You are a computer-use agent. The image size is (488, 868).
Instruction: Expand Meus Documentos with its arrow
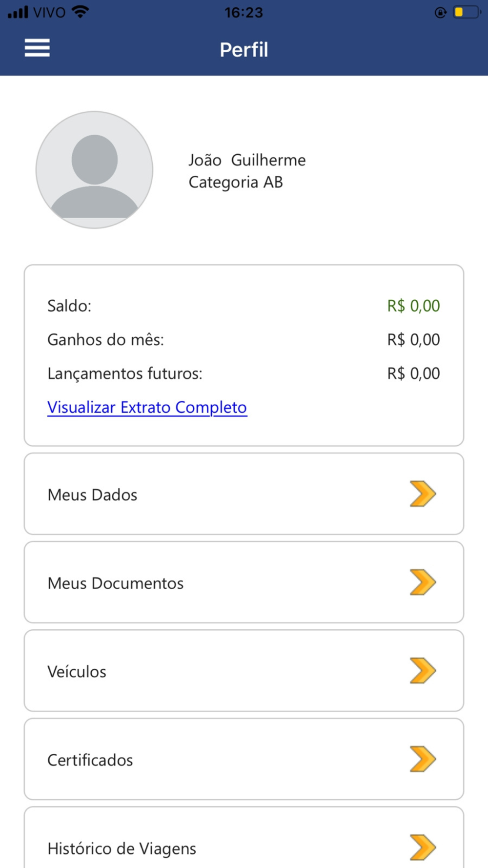423,582
